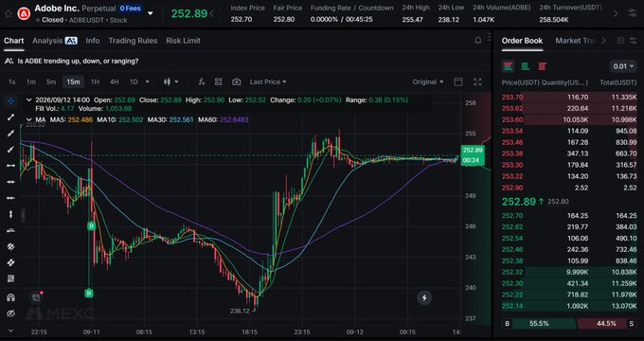The width and height of the screenshot is (644, 341).
Task: Collapse the OHLC data legend chevron
Action: [x=28, y=99]
